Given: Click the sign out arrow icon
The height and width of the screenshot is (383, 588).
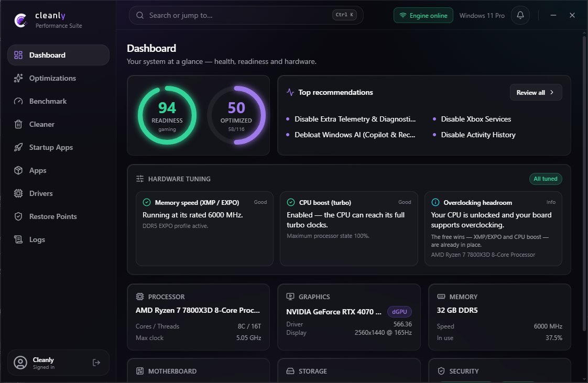Looking at the screenshot, I should point(96,363).
